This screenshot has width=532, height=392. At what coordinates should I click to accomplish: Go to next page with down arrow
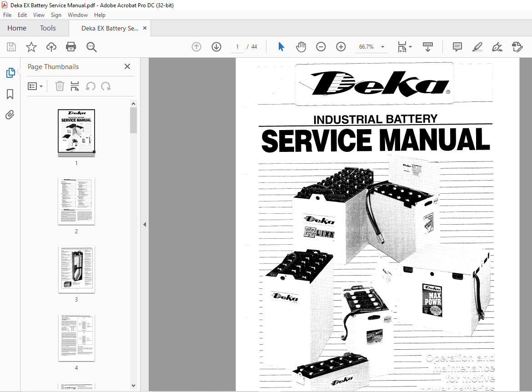point(216,47)
